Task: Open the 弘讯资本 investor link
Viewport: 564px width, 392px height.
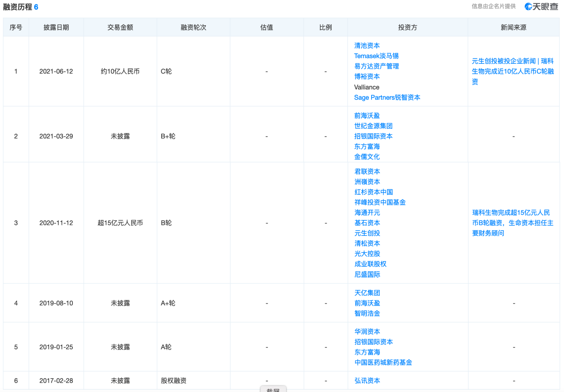Action: 367,381
